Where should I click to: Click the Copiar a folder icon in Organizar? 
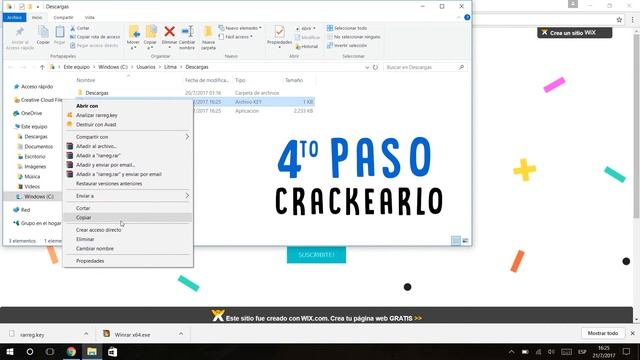pyautogui.click(x=150, y=38)
